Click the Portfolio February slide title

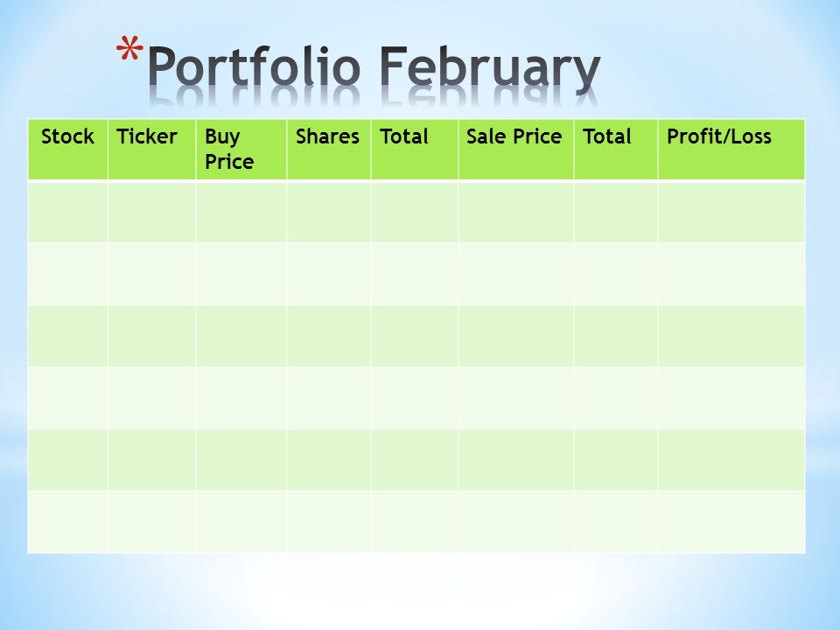click(x=374, y=68)
